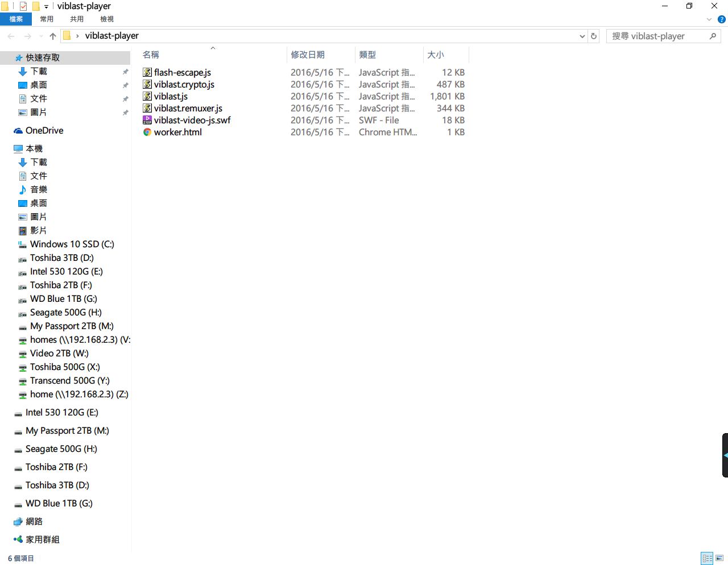Open 圖片 under 本機
The image size is (728, 565).
coord(39,217)
